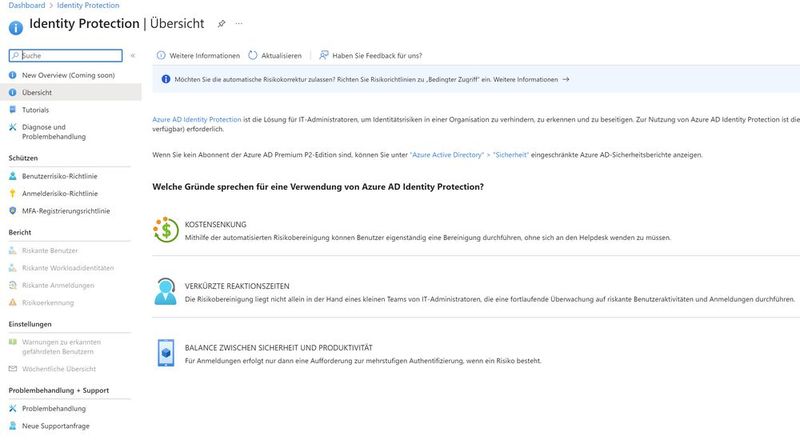Click the Tutorials book icon
800x440 pixels.
pos(13,109)
